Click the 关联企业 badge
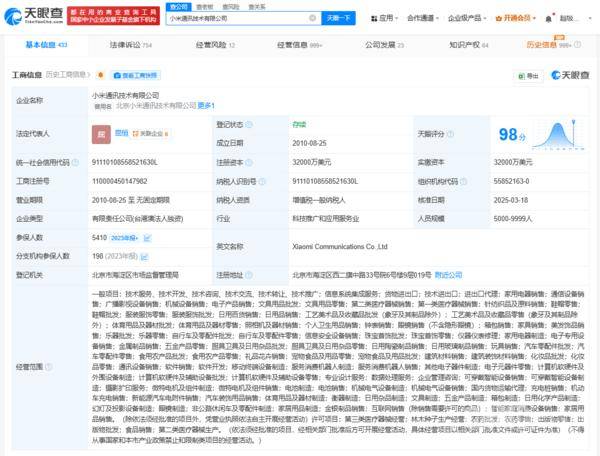The width and height of the screenshot is (600, 456). point(150,134)
